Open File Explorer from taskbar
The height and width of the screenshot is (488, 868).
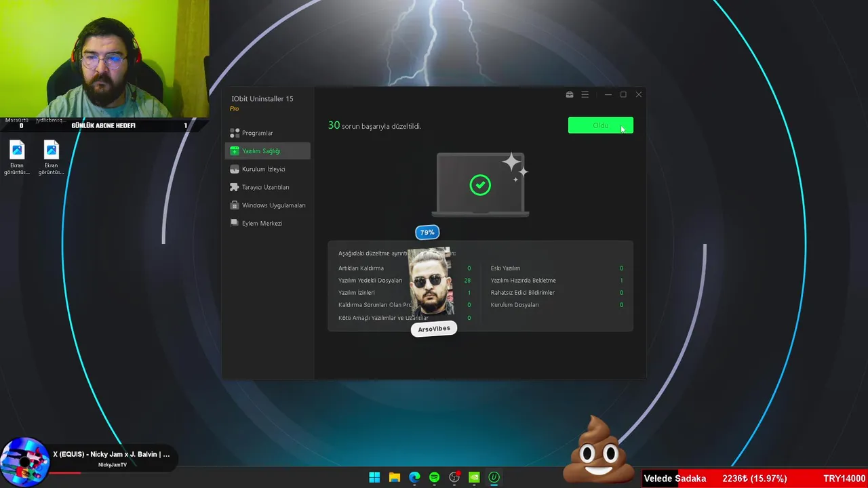pos(395,477)
